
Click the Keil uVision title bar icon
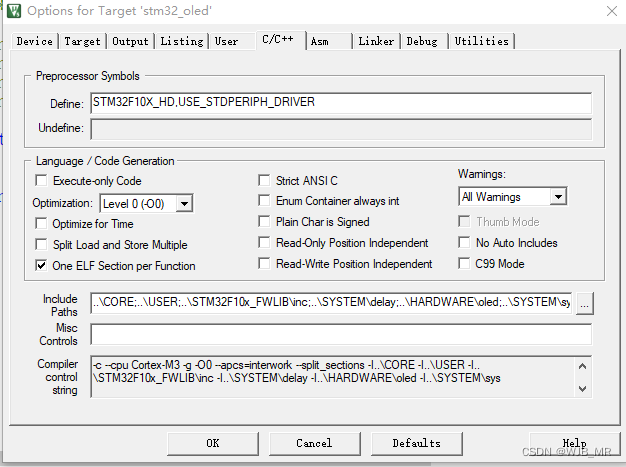tap(14, 10)
